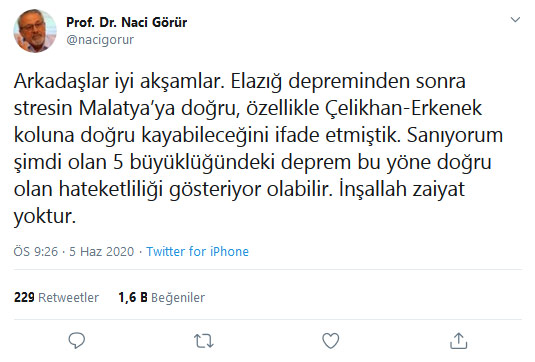Open the Prof. Dr. Naci Görür display name
This screenshot has width=535, height=362.
[x=127, y=22]
